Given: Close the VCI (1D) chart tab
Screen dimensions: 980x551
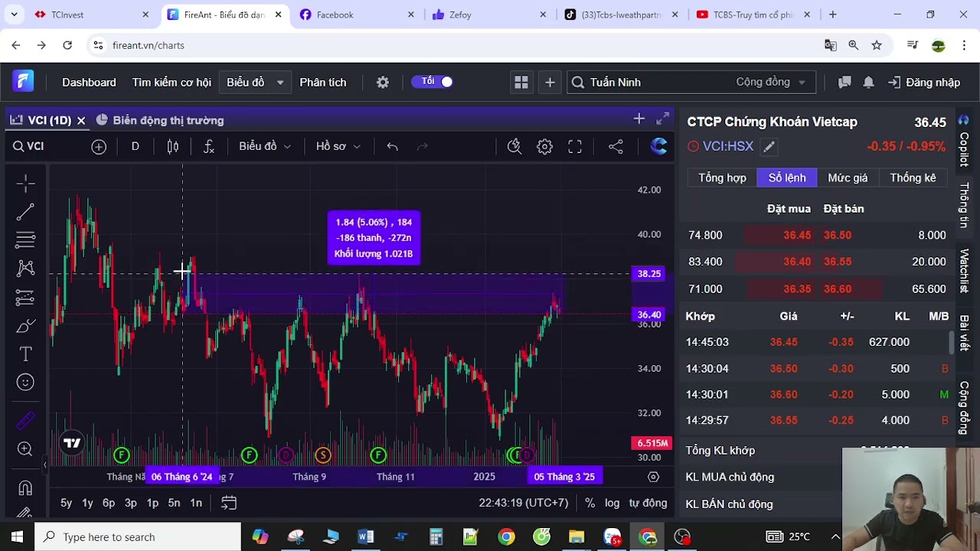Looking at the screenshot, I should coord(80,120).
